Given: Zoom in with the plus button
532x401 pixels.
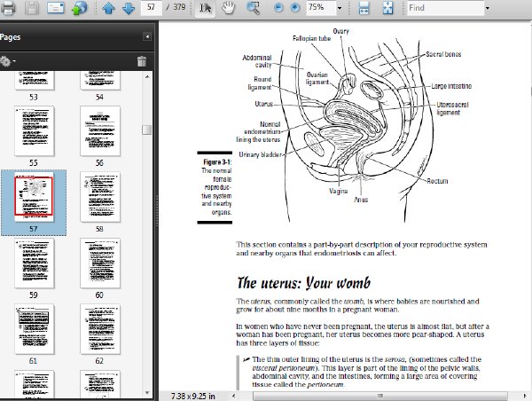Looking at the screenshot, I should (x=295, y=8).
